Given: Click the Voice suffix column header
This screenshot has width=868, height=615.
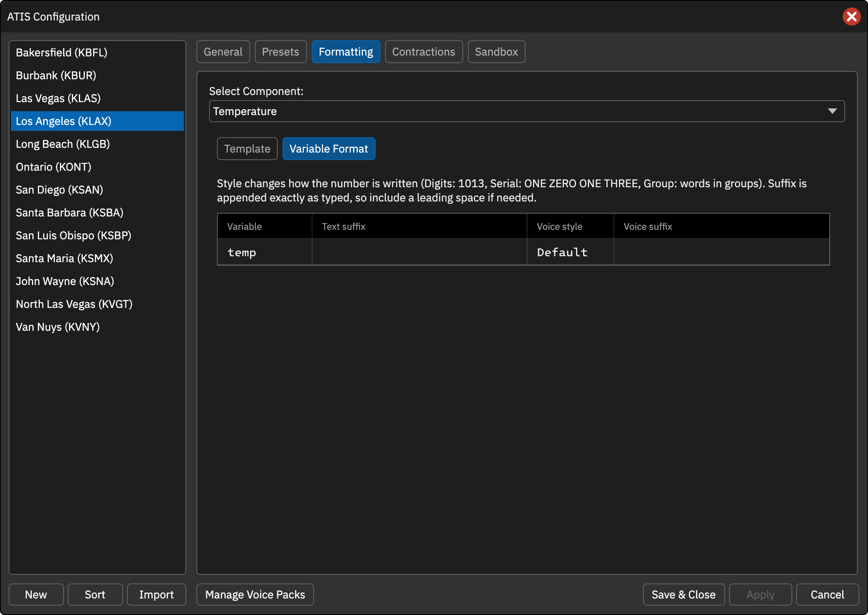Looking at the screenshot, I should [x=722, y=226].
